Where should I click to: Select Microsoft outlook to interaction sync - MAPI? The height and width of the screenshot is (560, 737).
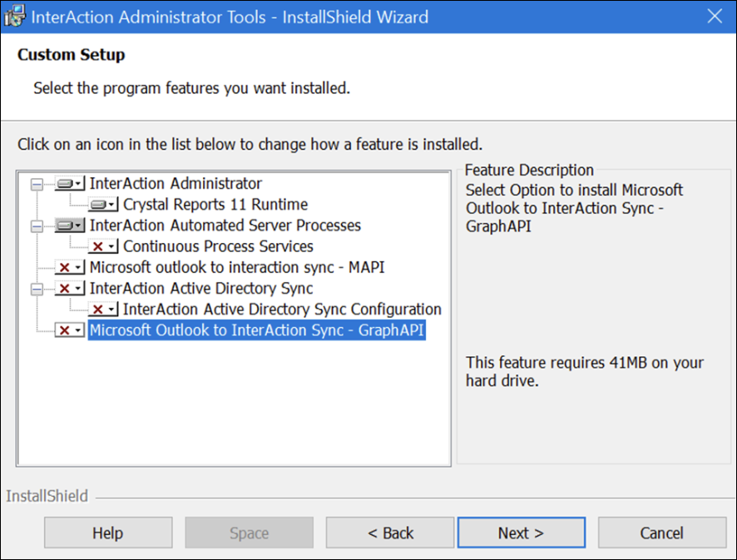click(x=237, y=268)
